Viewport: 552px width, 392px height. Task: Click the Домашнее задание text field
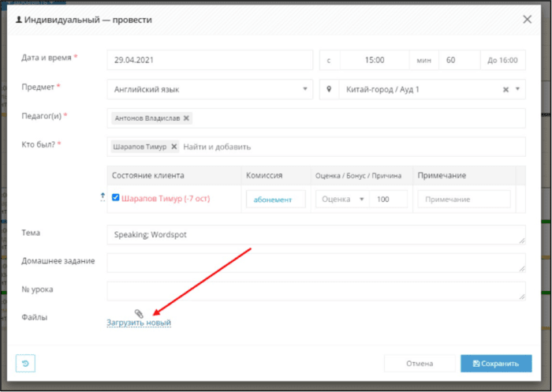point(316,263)
